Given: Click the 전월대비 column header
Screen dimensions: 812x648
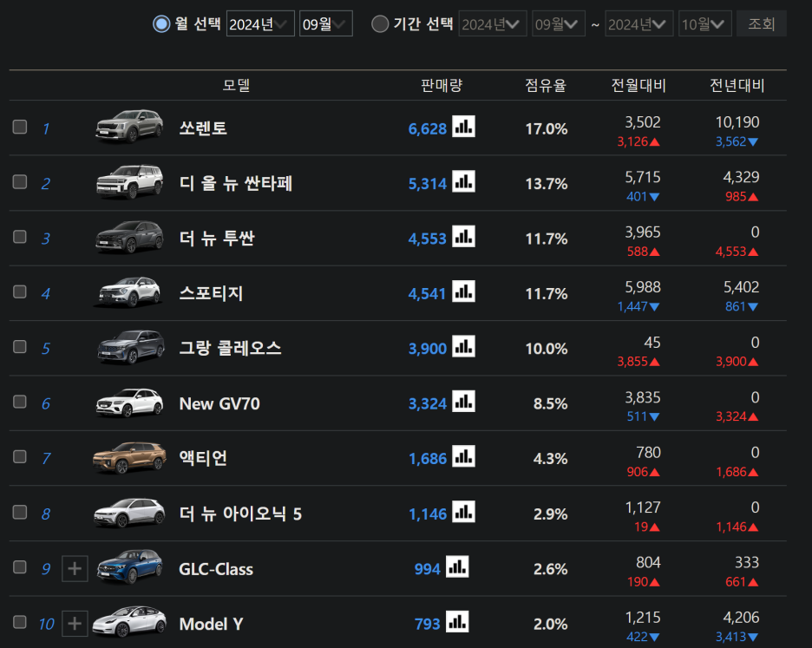Looking at the screenshot, I should tap(638, 85).
